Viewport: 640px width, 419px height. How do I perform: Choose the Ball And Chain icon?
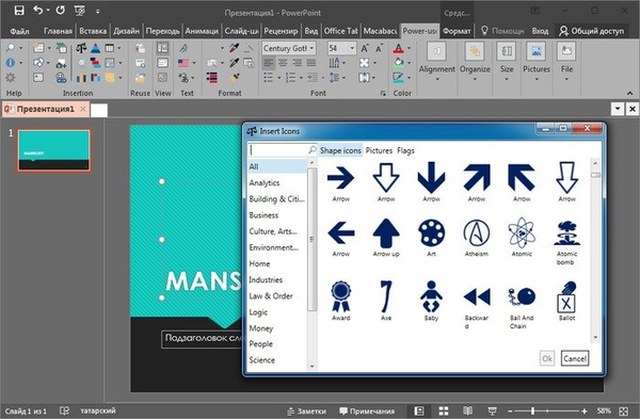tap(520, 294)
